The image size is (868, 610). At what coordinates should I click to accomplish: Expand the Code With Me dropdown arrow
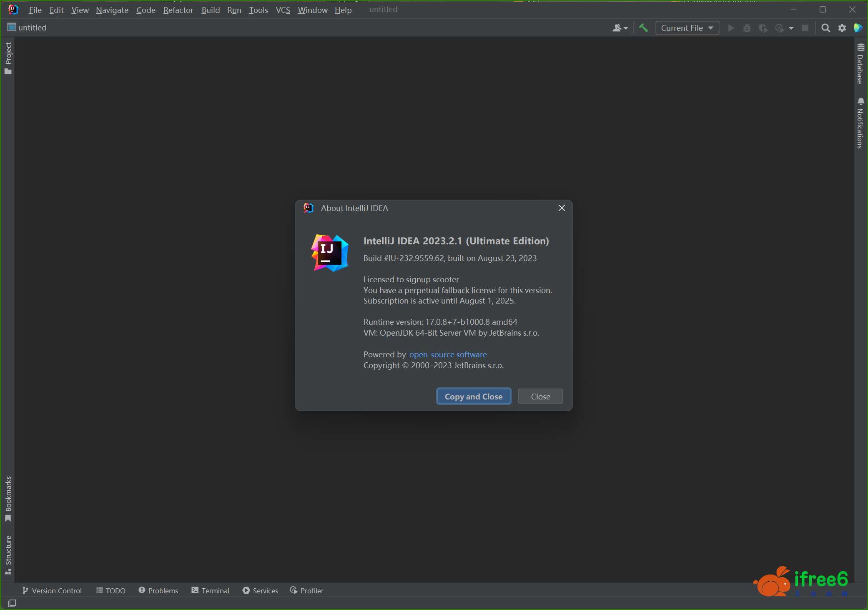coord(626,28)
